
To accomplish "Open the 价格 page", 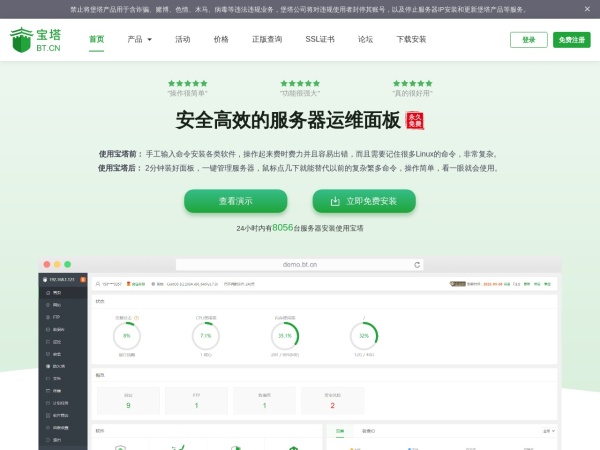I will pyautogui.click(x=221, y=40).
